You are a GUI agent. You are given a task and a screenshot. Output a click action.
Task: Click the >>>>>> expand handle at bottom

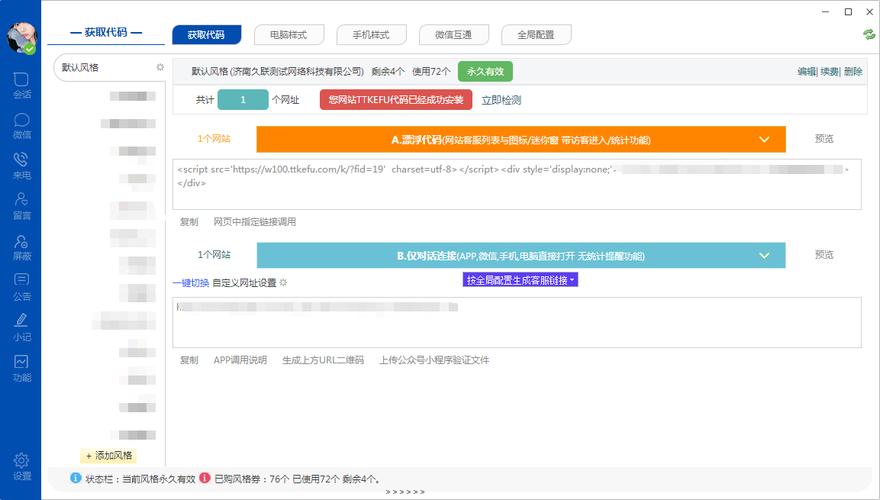pos(405,492)
